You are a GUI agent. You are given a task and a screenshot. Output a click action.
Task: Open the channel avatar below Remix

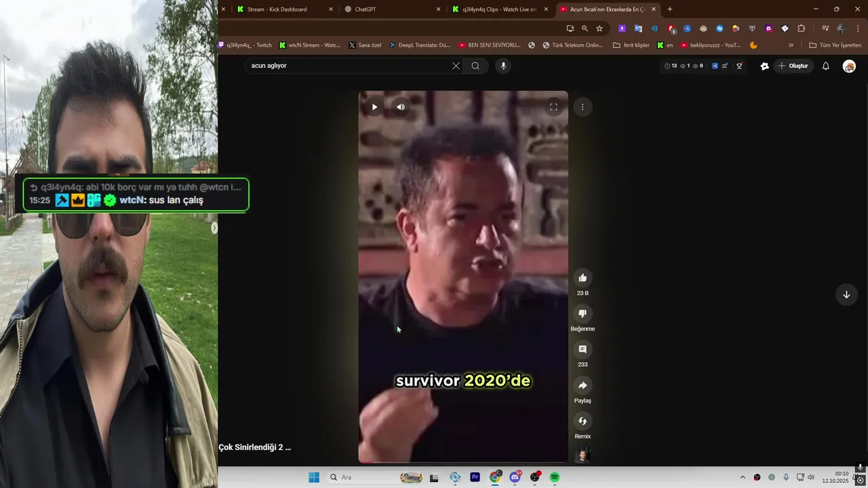pos(583,455)
